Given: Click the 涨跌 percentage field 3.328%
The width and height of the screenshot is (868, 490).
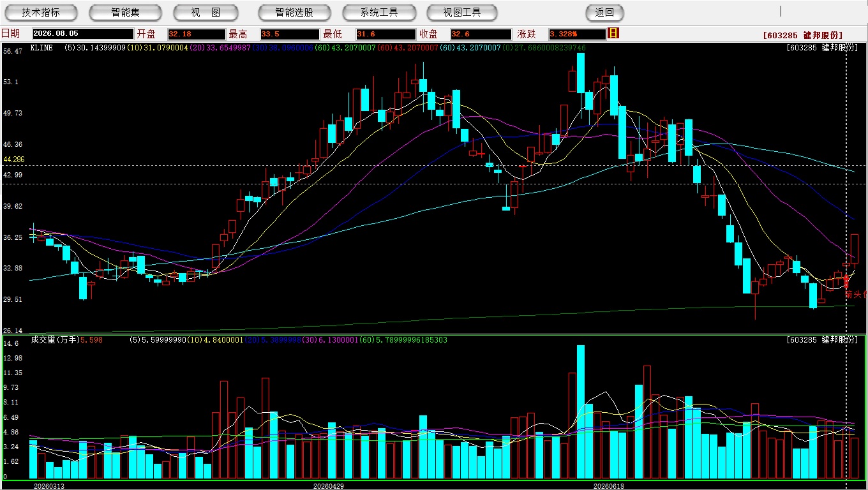Looking at the screenshot, I should (577, 34).
